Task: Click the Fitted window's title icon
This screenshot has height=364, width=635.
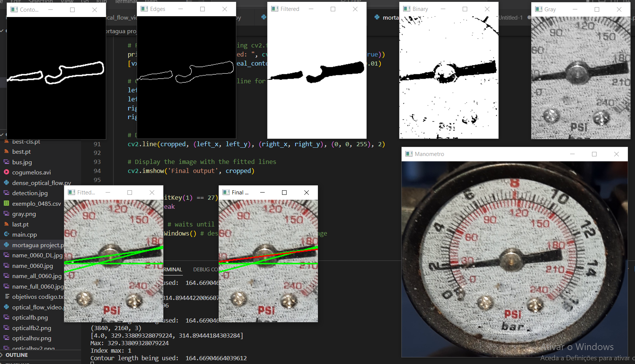Action: point(71,192)
